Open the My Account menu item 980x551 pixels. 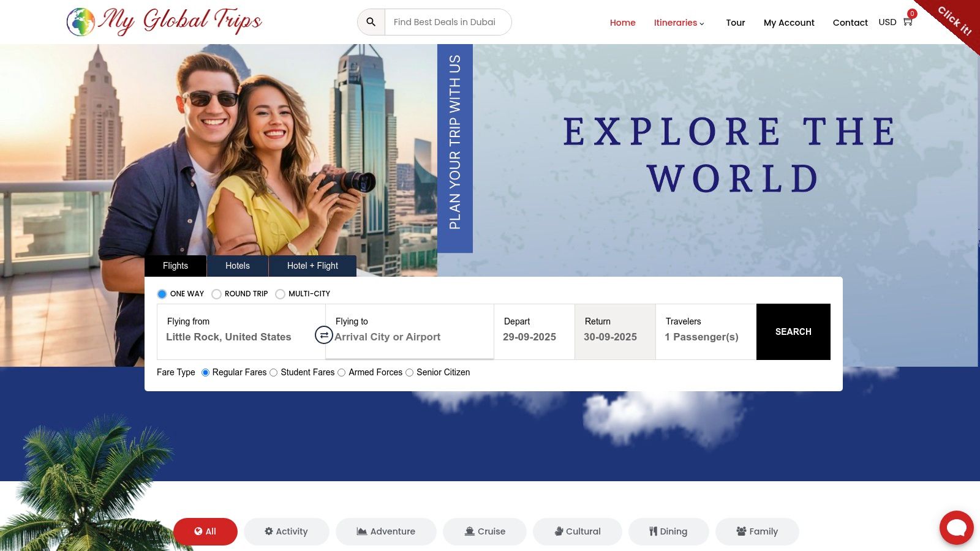pos(789,23)
